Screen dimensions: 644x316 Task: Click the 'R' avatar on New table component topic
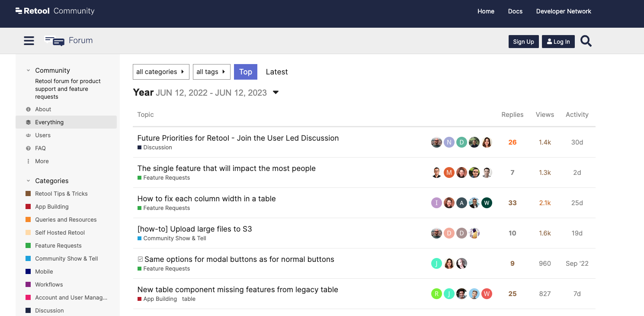pos(436,293)
